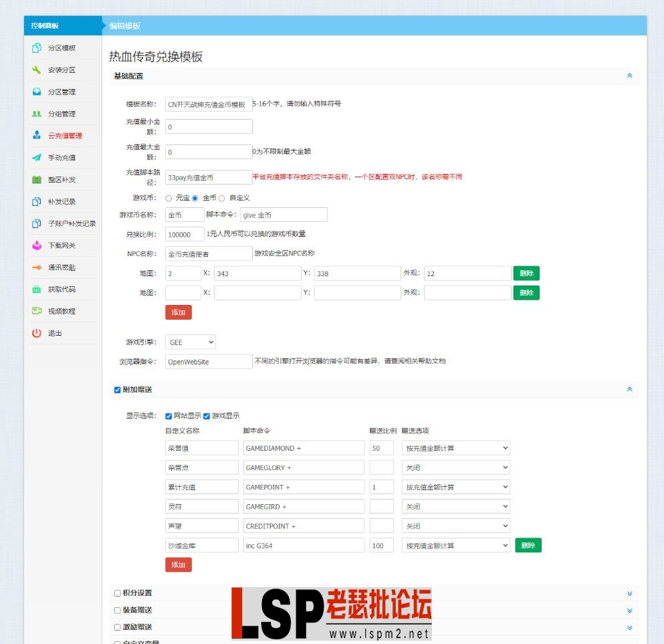The height and width of the screenshot is (644, 664).
Task: Click the 下载网关 download icon
Action: [x=37, y=245]
